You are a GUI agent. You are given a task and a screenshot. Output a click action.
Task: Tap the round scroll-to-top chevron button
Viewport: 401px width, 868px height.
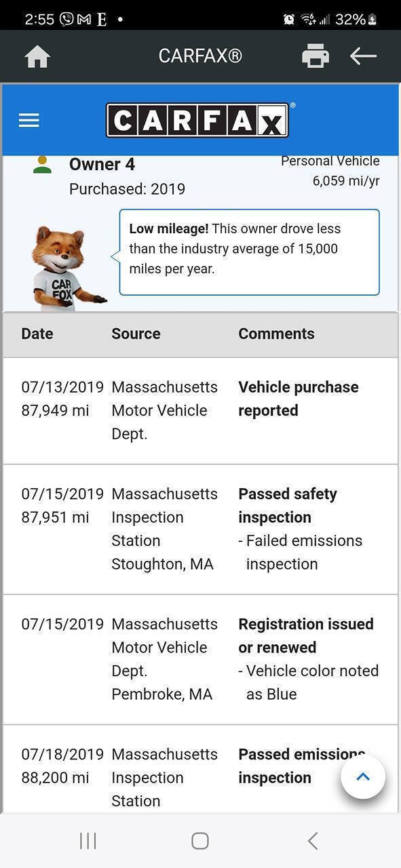click(x=363, y=776)
